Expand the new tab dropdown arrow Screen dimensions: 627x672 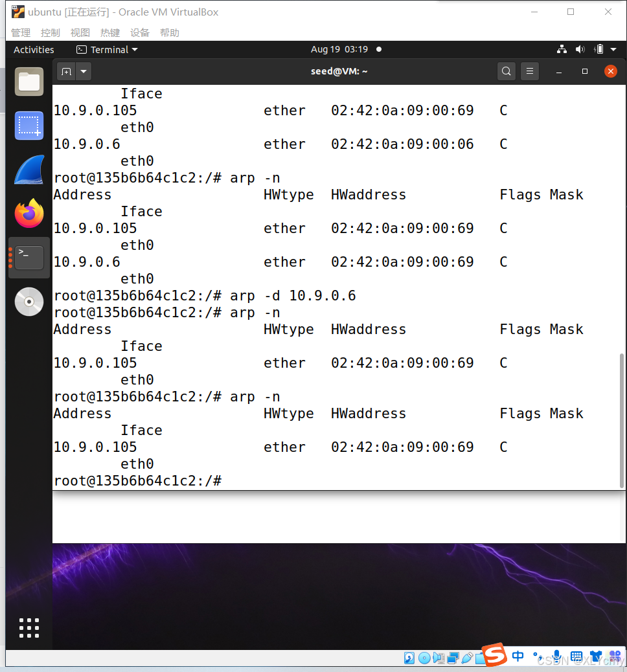point(84,71)
